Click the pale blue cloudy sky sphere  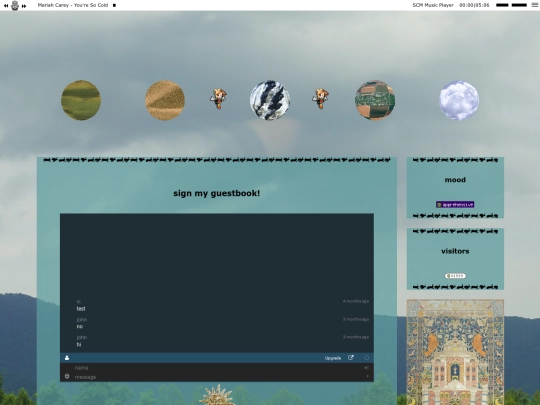click(x=459, y=100)
